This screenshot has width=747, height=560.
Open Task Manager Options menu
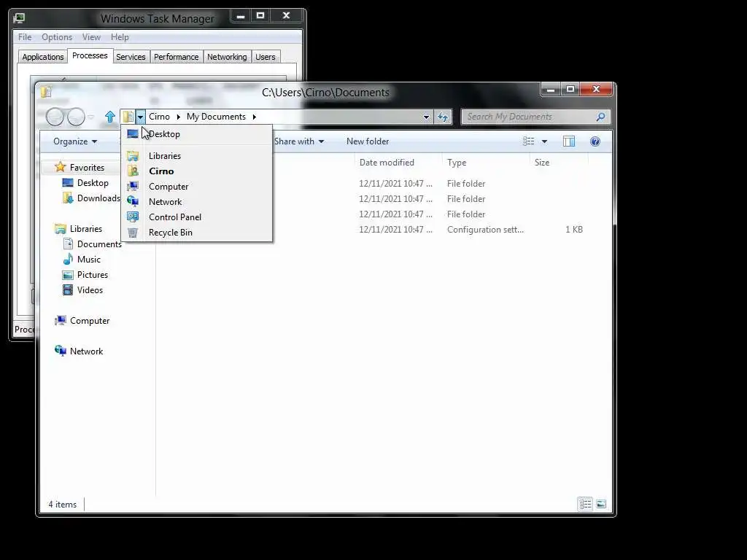57,37
